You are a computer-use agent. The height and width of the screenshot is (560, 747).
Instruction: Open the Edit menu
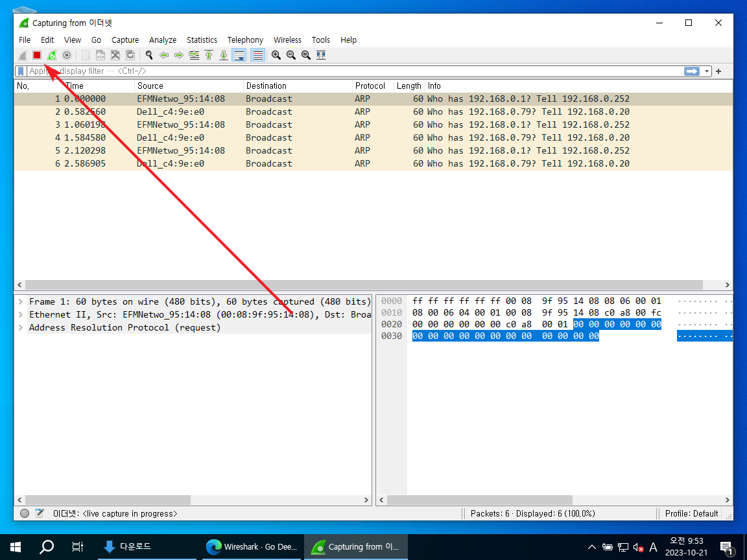(x=47, y=40)
